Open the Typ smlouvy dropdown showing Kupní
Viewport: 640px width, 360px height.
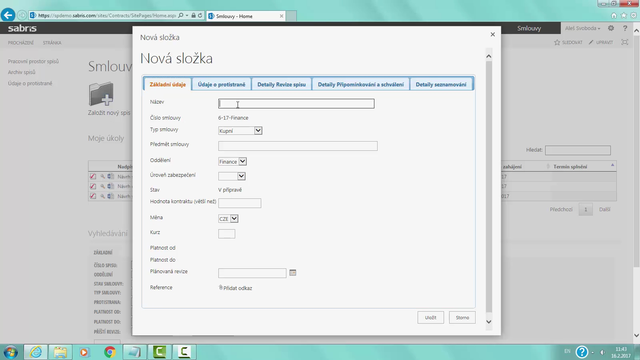pos(240,131)
